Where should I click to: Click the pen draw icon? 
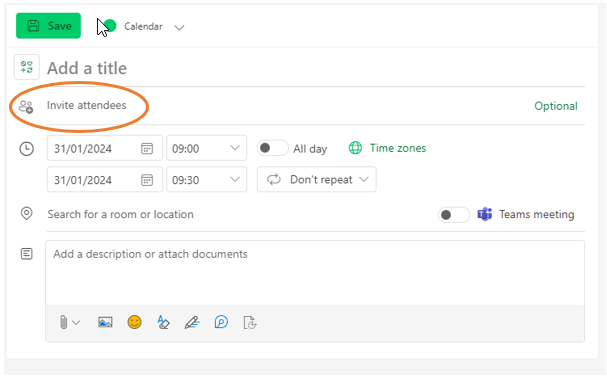coord(192,322)
